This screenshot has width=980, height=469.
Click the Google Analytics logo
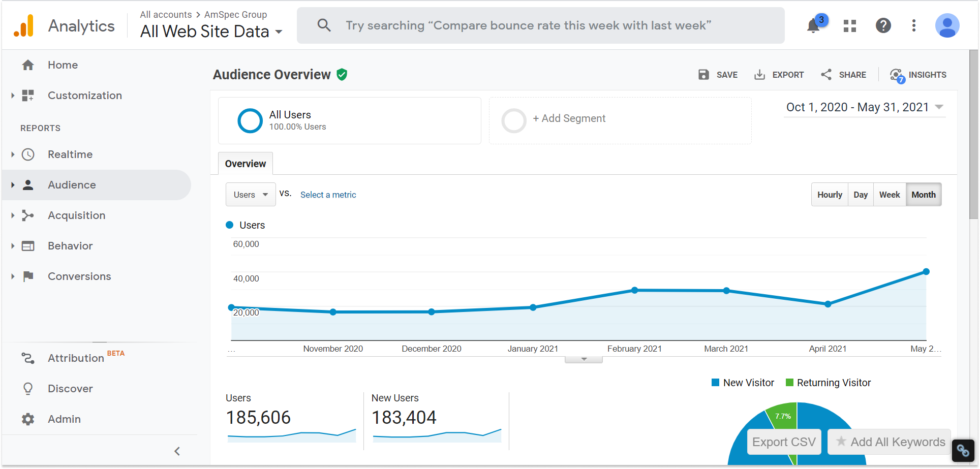pos(24,25)
